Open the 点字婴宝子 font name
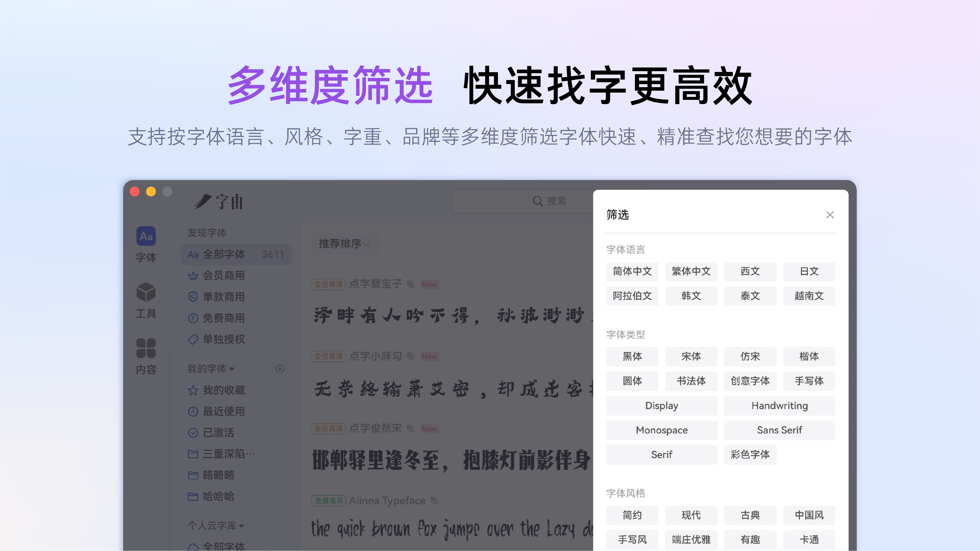This screenshot has height=551, width=980. pos(375,284)
